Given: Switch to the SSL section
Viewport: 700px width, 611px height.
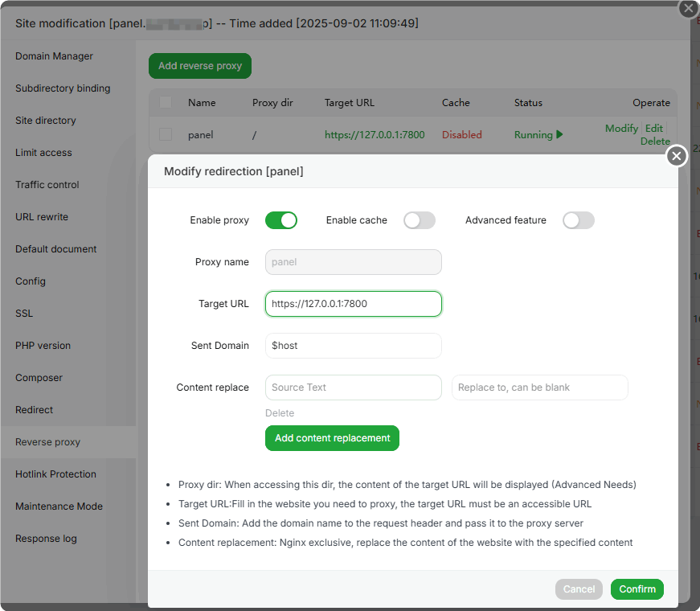Looking at the screenshot, I should pos(24,314).
